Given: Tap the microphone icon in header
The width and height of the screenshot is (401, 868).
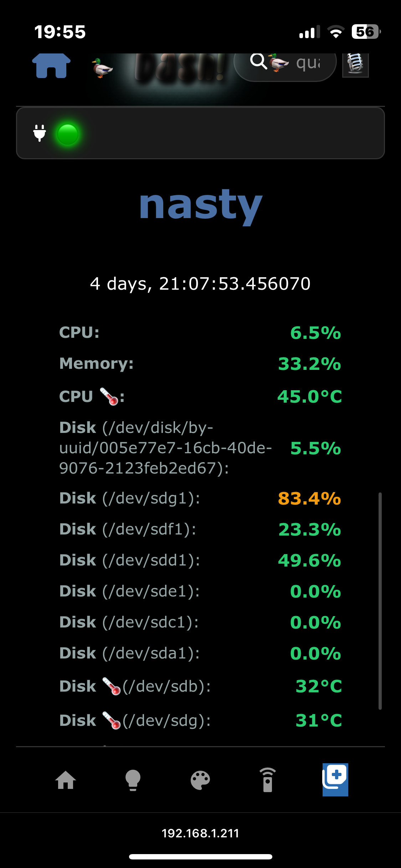Looking at the screenshot, I should (x=355, y=65).
